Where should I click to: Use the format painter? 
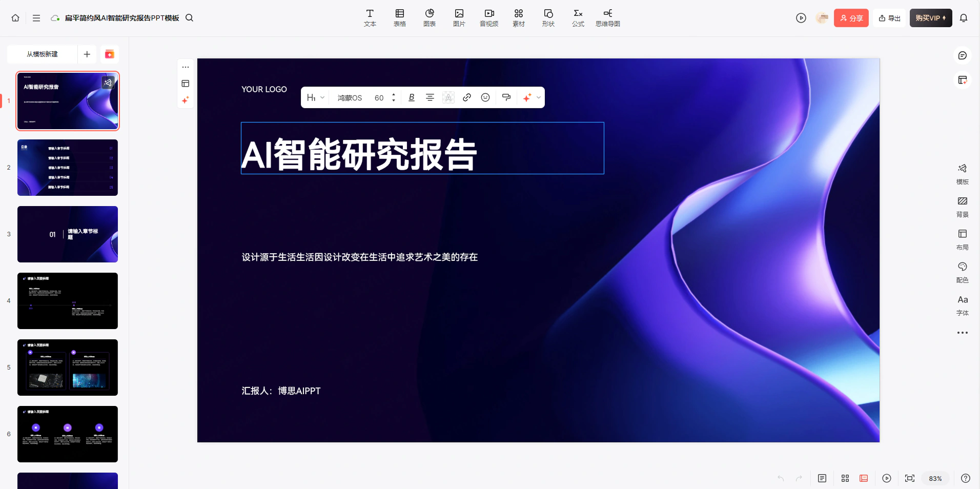[506, 97]
